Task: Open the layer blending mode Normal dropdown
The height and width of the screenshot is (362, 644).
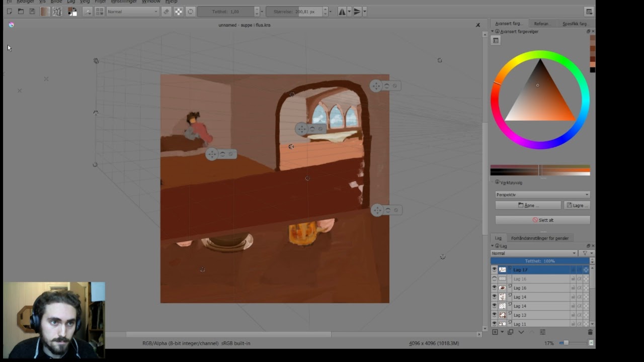Action: pyautogui.click(x=534, y=253)
